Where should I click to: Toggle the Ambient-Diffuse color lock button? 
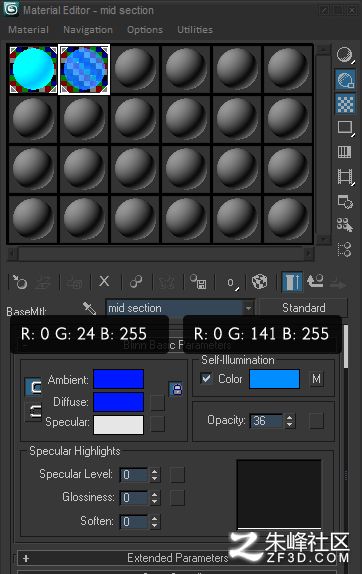pyautogui.click(x=34, y=387)
